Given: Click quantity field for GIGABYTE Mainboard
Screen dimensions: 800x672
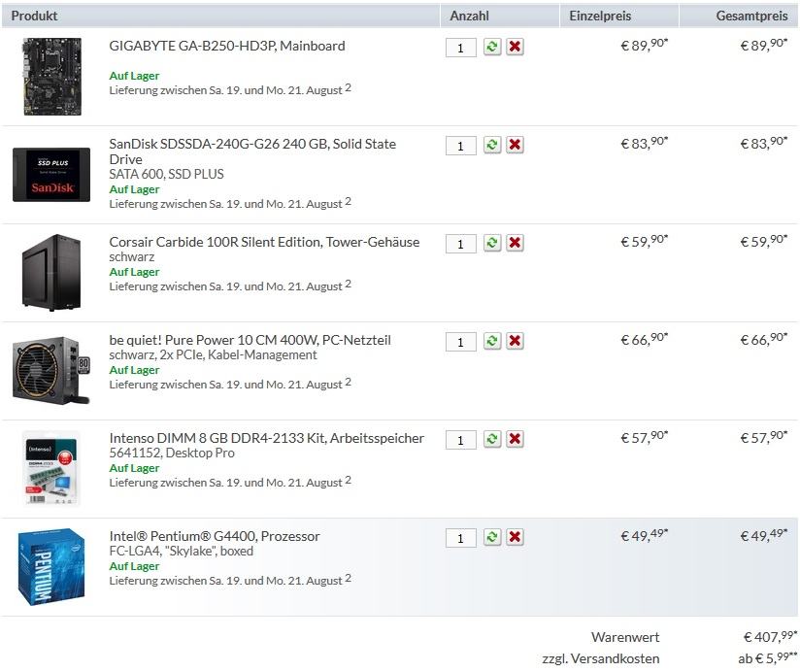Looking at the screenshot, I should (461, 48).
